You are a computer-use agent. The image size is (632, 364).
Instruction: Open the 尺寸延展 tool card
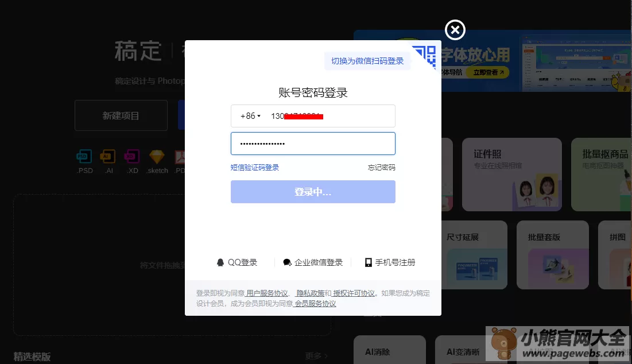tap(474, 255)
